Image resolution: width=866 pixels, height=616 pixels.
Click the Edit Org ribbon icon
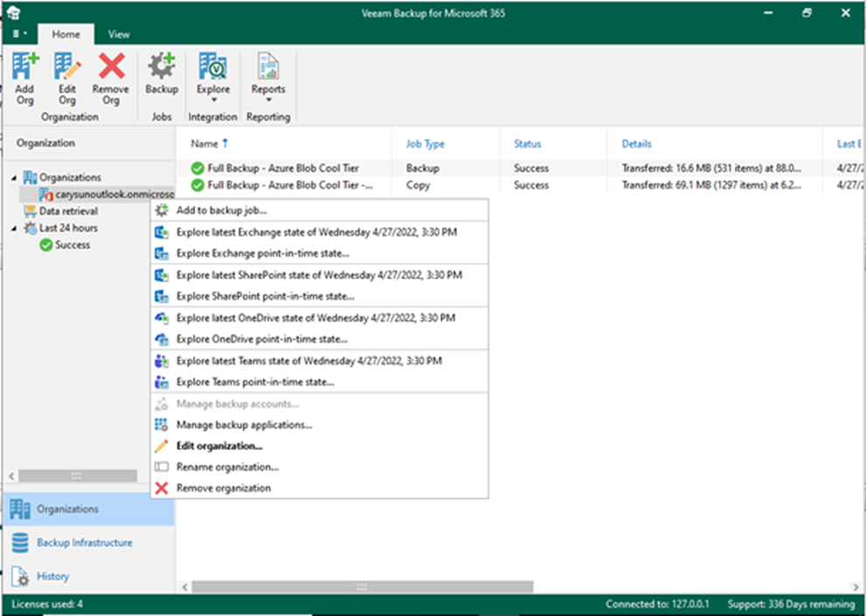67,66
